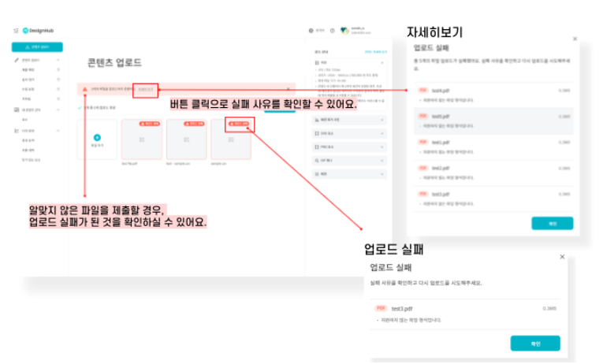This screenshot has width=603, height=364.
Task: Expand the PNG requirements accordion
Action: pos(349,147)
